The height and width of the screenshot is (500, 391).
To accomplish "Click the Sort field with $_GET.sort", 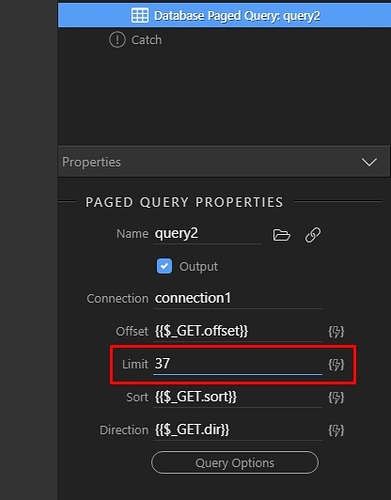I will coord(238,397).
